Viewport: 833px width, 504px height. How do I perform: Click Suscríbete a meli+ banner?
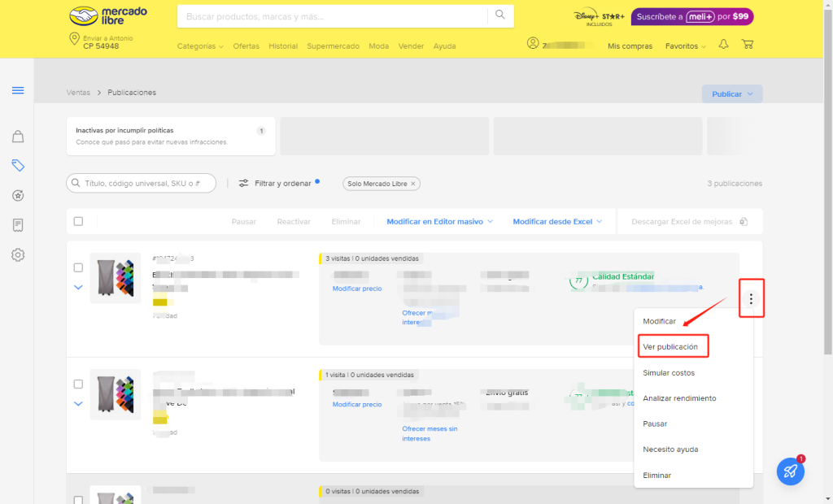tap(692, 16)
